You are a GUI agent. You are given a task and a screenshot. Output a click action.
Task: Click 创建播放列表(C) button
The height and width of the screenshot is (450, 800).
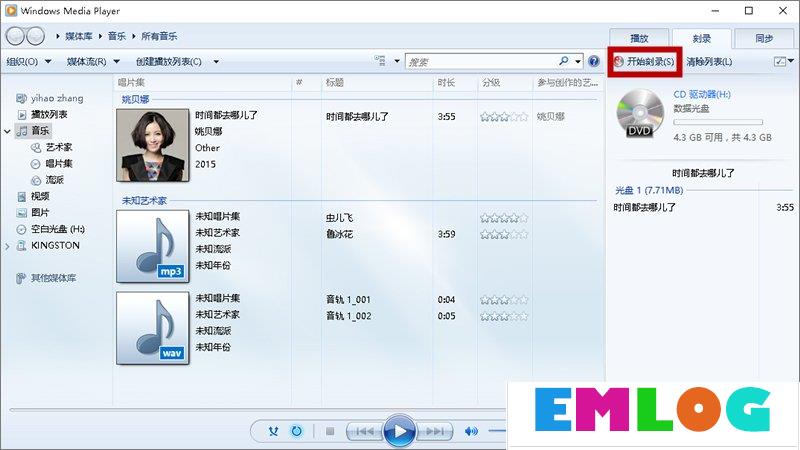(169, 61)
